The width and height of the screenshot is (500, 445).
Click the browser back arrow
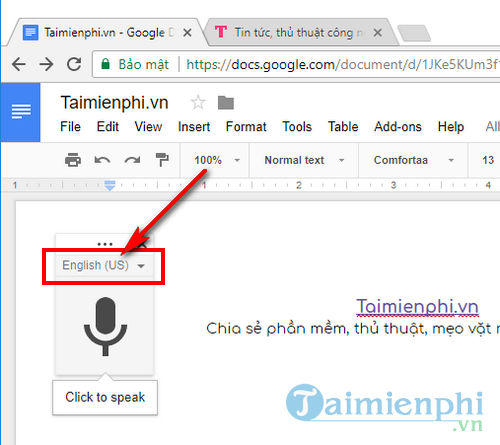[x=19, y=64]
